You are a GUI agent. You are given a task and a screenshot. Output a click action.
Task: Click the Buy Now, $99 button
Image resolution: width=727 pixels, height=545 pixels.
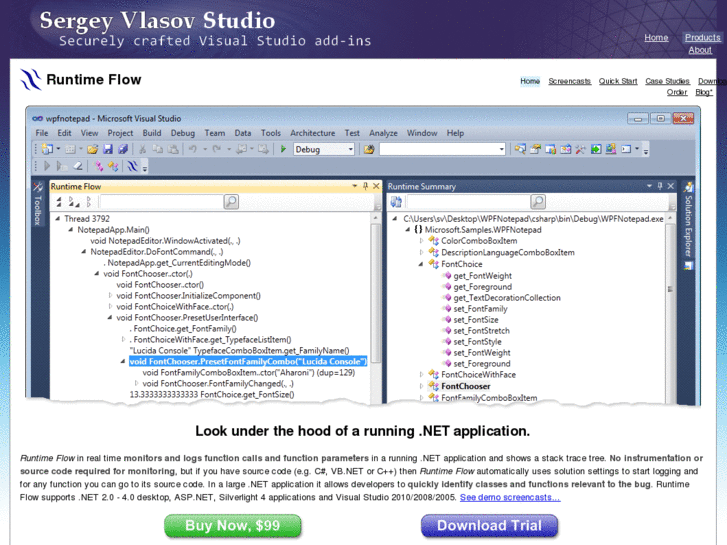[x=232, y=526]
